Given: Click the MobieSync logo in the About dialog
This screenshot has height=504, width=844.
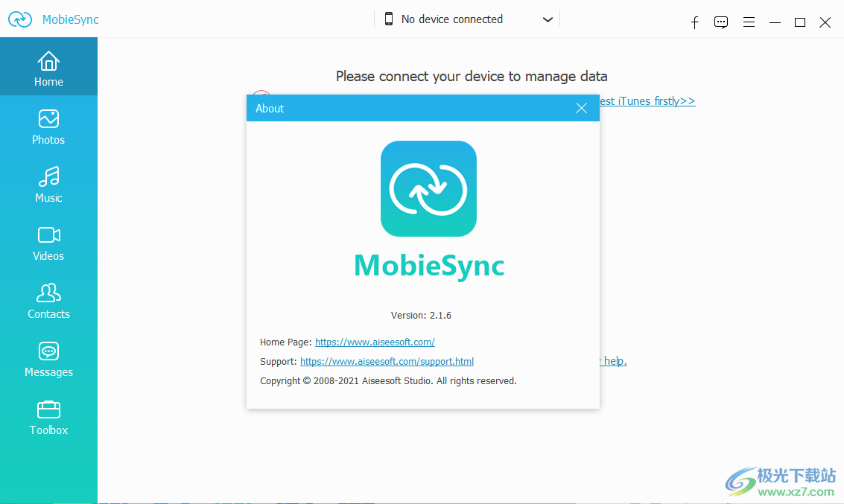Looking at the screenshot, I should 428,188.
